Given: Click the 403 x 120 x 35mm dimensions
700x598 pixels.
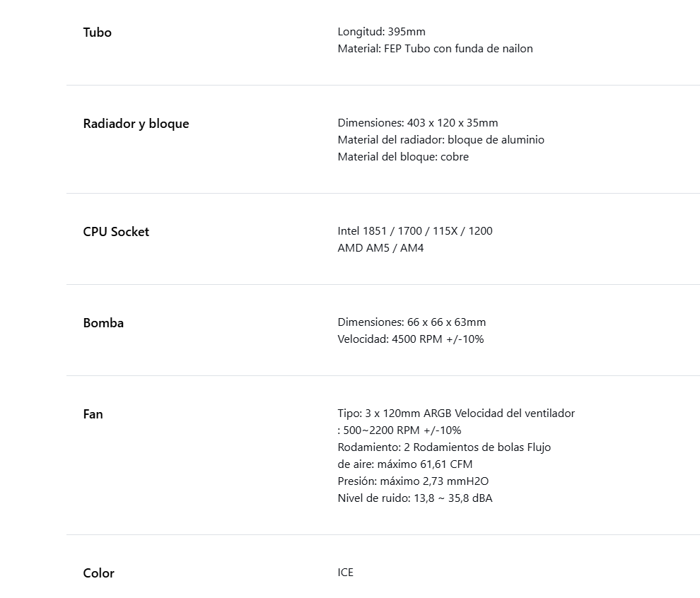Looking at the screenshot, I should click(417, 123).
